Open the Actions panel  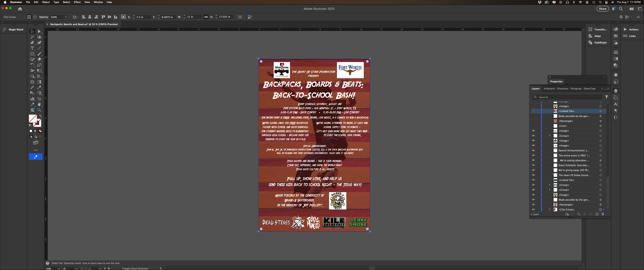pos(631,30)
